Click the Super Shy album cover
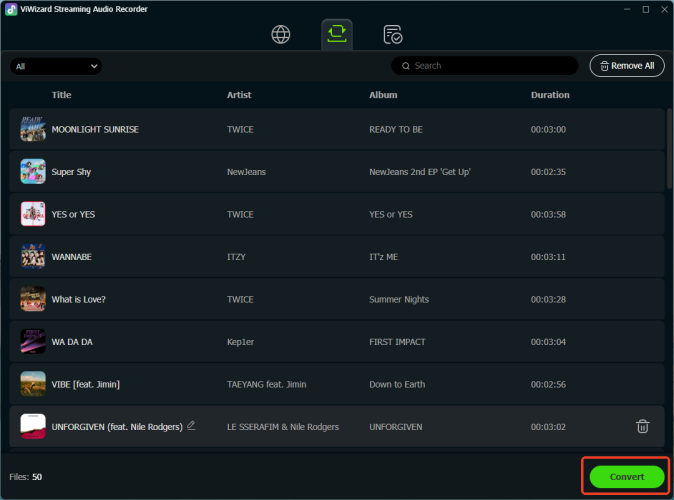Screen dimensions: 674x500 33,172
